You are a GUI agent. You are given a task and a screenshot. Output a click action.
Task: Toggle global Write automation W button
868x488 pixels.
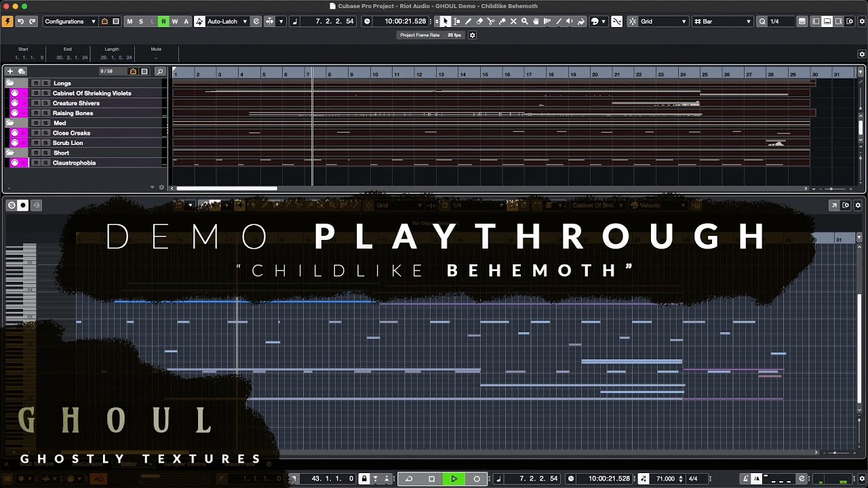174,22
